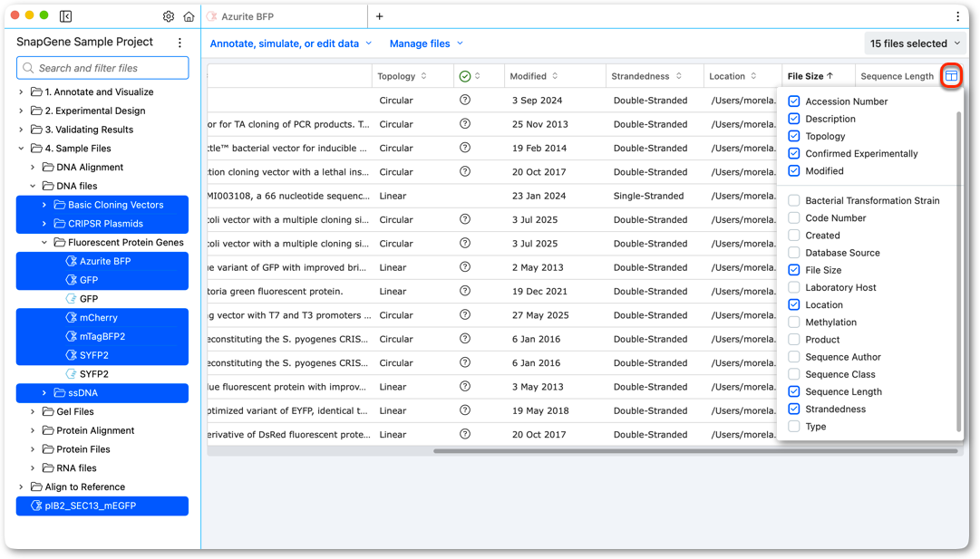Switch to the Azurite BFP tab
The width and height of the screenshot is (980, 559).
pyautogui.click(x=285, y=16)
